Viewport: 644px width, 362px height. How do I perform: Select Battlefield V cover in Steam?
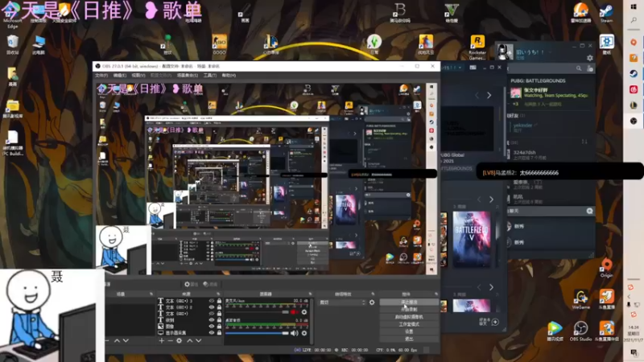(x=472, y=239)
